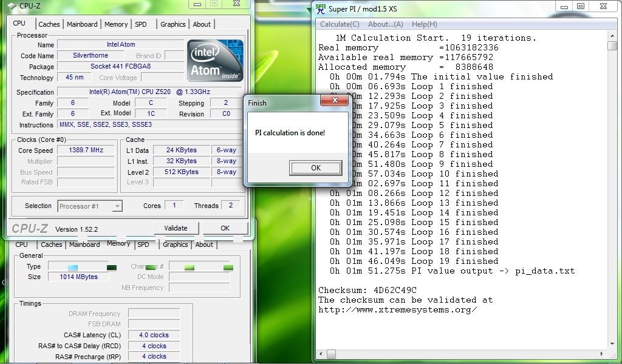Screen dimensions: 622x364
Task: Close the CPU-Z window
Action: [237, 4]
